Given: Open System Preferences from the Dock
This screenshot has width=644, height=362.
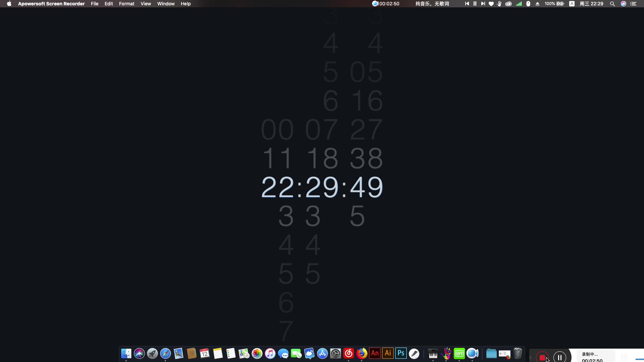Looking at the screenshot, I should coord(335,353).
